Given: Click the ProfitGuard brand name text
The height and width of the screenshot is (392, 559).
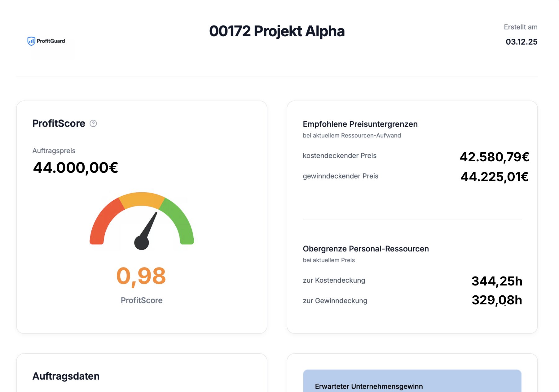Looking at the screenshot, I should tap(51, 41).
